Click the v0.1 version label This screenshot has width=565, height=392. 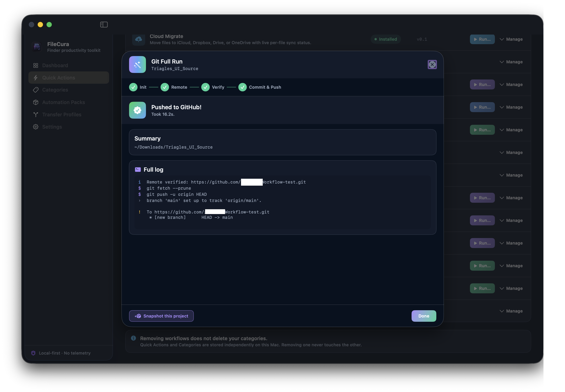422,39
